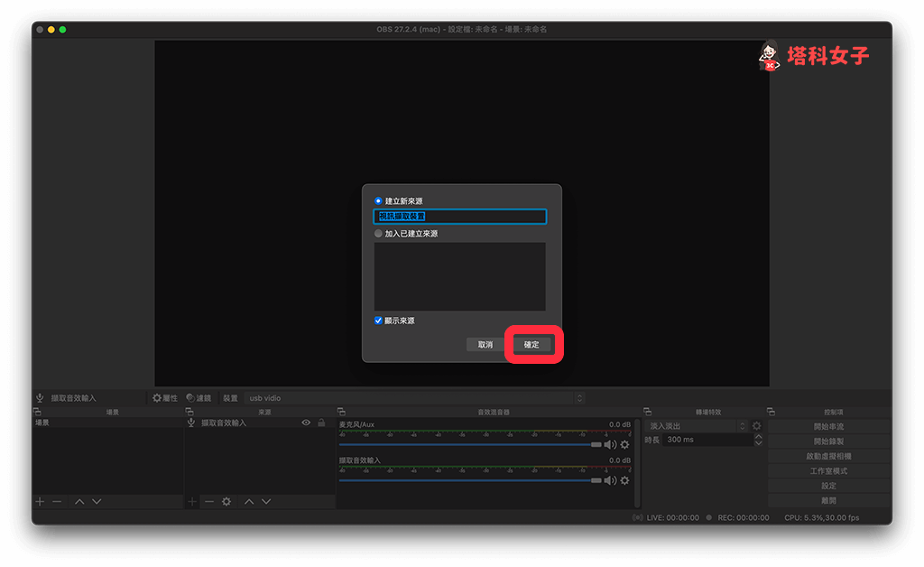The width and height of the screenshot is (924, 567).
Task: Remove source with the 來源 panel minus icon
Action: [x=209, y=501]
